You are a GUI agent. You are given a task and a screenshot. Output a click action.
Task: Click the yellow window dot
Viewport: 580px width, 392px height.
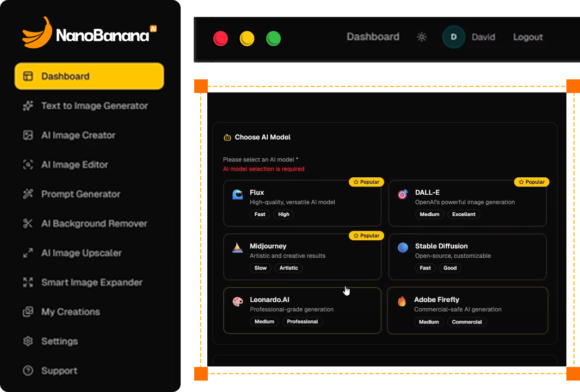pyautogui.click(x=246, y=39)
